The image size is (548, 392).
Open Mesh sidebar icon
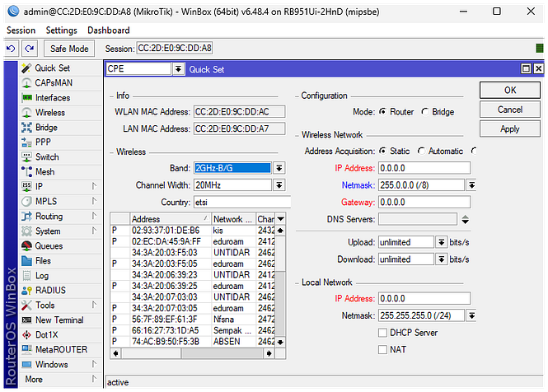click(26, 172)
